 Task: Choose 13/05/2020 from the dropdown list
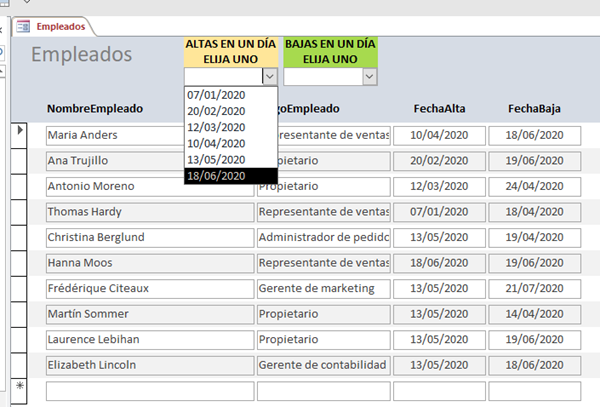point(231,160)
